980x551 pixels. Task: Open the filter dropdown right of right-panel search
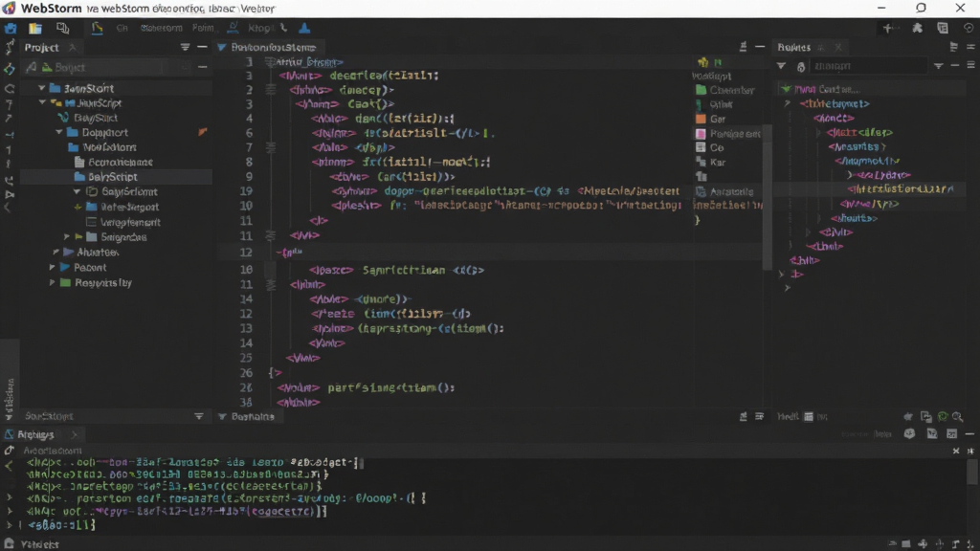pos(938,66)
